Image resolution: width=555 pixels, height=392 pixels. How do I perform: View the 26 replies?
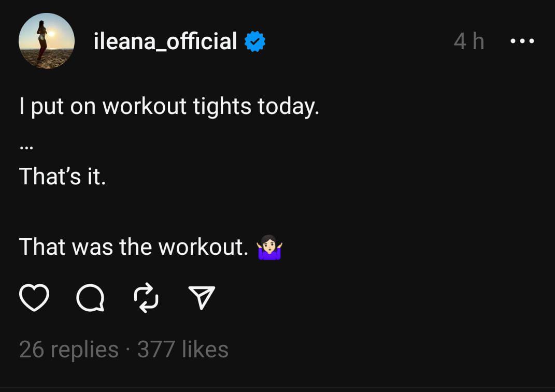(x=69, y=350)
